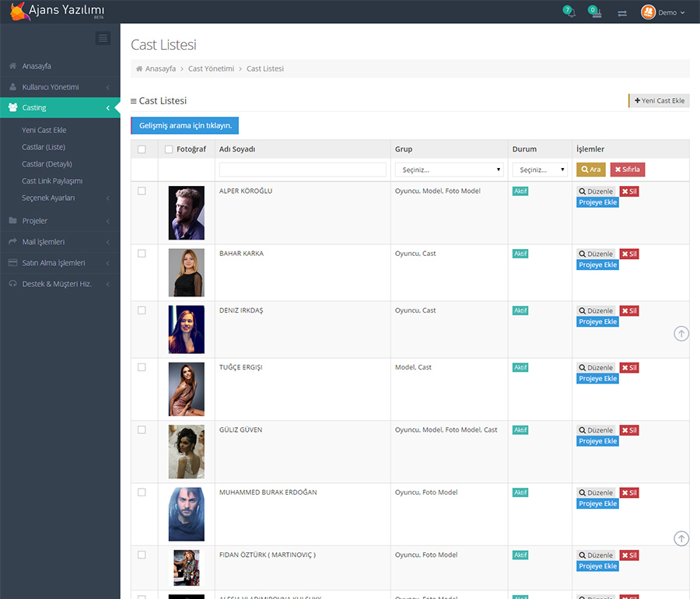Click the Ajans Yazılımı logo

coord(57,11)
